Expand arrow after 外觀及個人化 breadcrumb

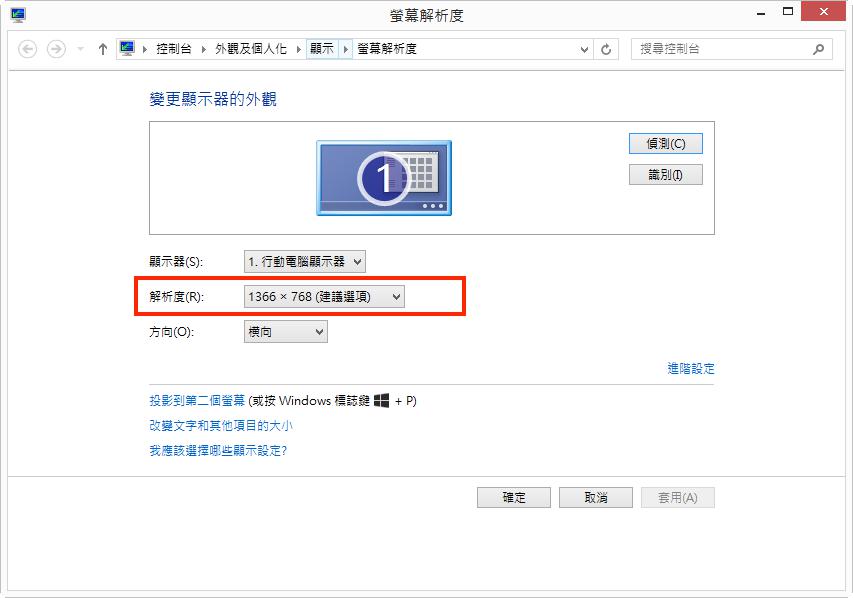299,49
